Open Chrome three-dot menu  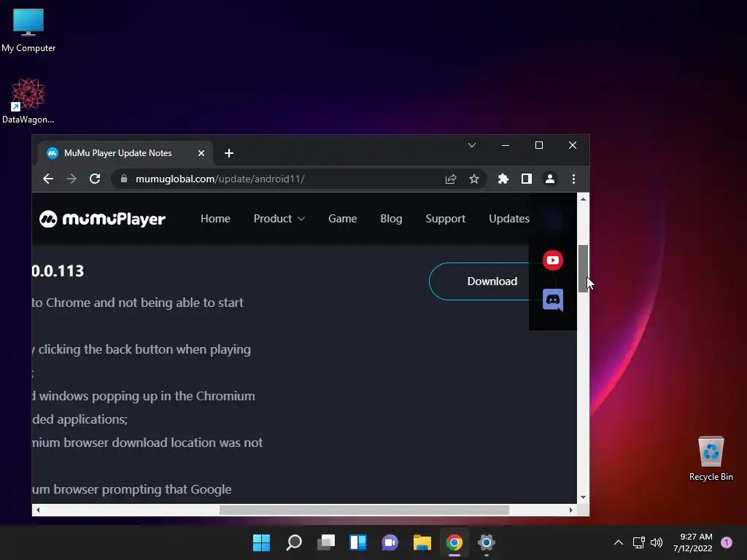click(573, 179)
